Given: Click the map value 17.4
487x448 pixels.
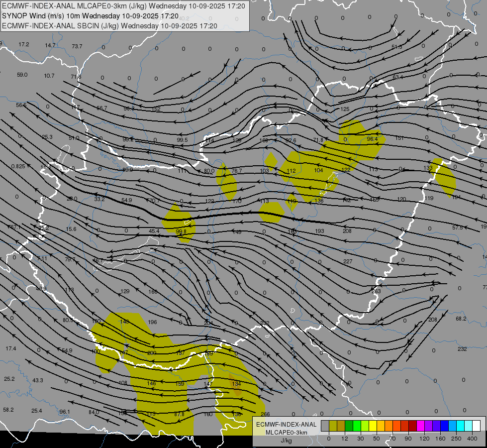Looking at the screenshot, I should (11, 349).
